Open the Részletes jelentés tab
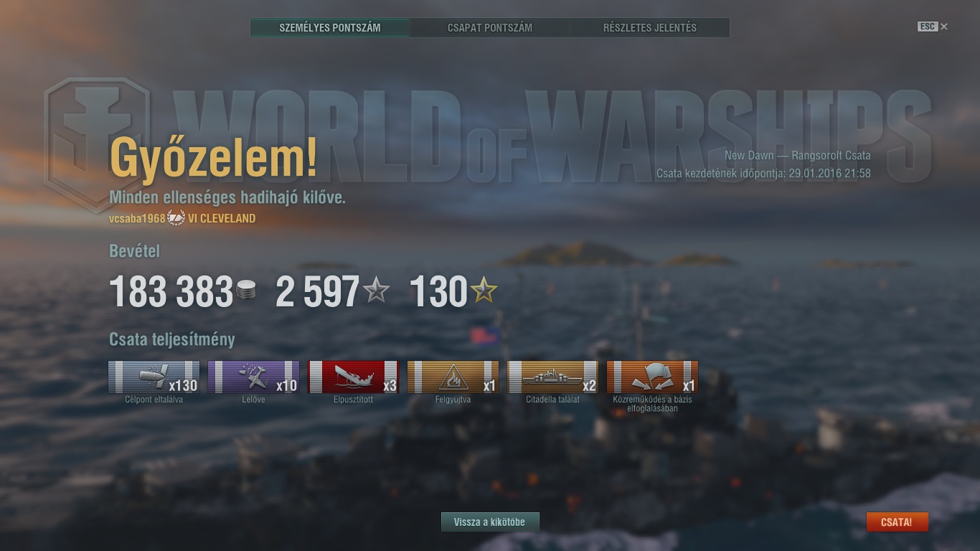 click(x=650, y=28)
